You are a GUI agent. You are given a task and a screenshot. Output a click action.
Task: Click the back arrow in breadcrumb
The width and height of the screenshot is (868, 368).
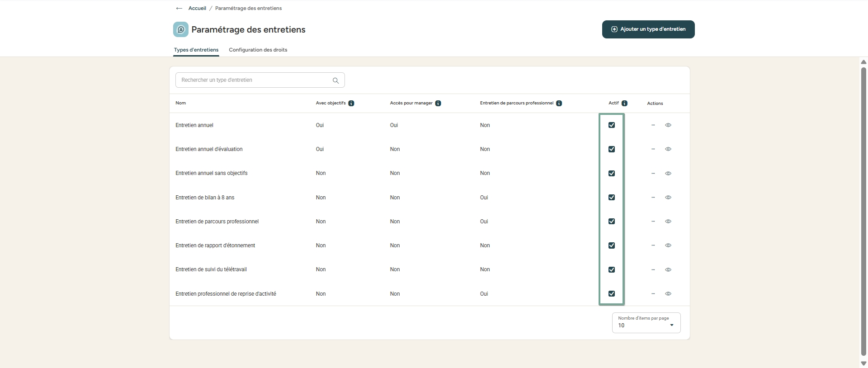179,9
